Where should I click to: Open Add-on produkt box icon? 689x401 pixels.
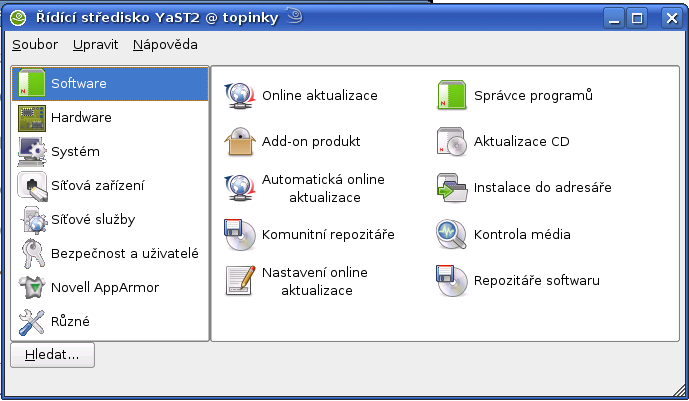coord(240,141)
